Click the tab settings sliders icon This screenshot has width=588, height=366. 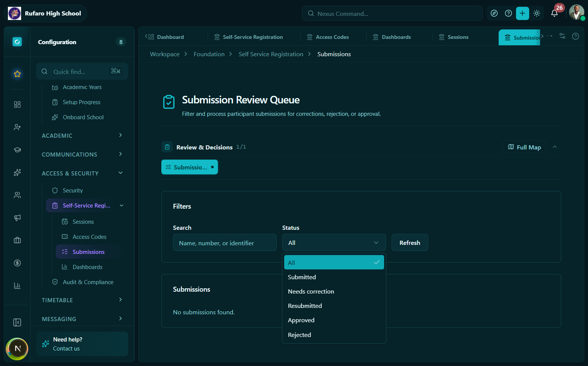tap(562, 36)
